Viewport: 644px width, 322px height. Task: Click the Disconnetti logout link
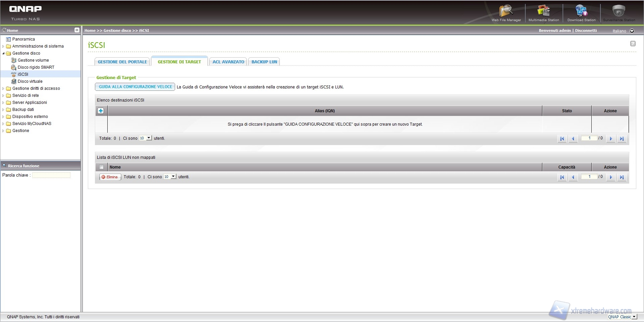(586, 30)
